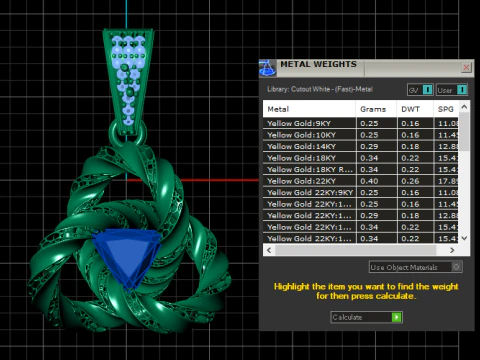This screenshot has width=480, height=360.
Task: Click the Library: Cutout White label
Action: pos(320,89)
